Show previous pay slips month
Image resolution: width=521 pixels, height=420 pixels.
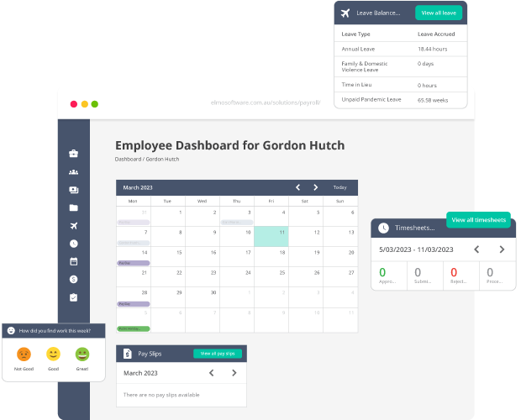point(211,373)
